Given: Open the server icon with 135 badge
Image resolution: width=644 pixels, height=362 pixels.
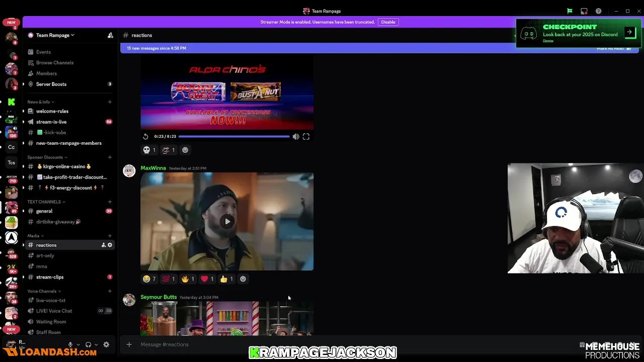Looking at the screenshot, I should click(x=11, y=132).
